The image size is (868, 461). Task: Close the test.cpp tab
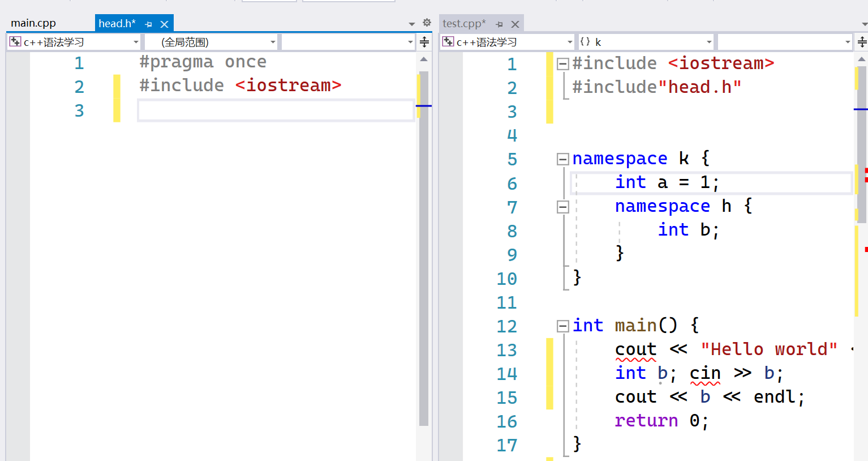pyautogui.click(x=515, y=24)
